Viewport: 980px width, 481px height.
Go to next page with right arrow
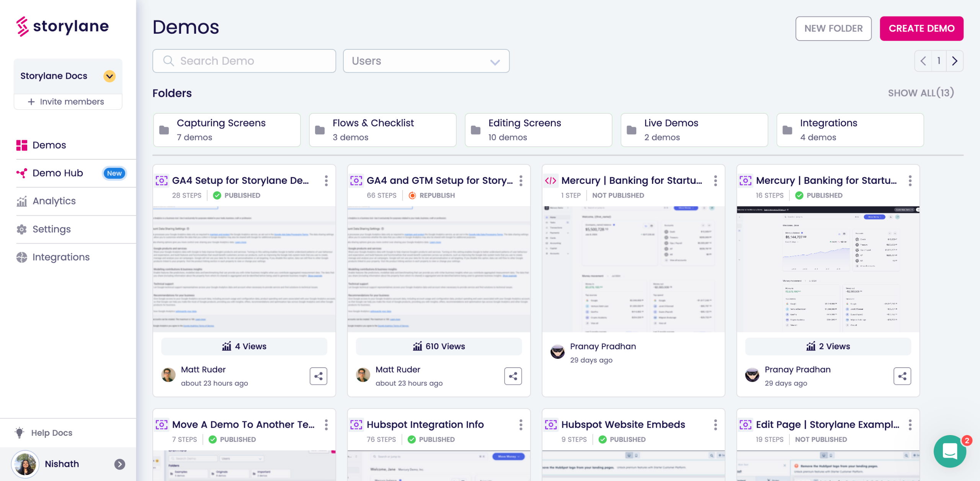click(x=954, y=61)
